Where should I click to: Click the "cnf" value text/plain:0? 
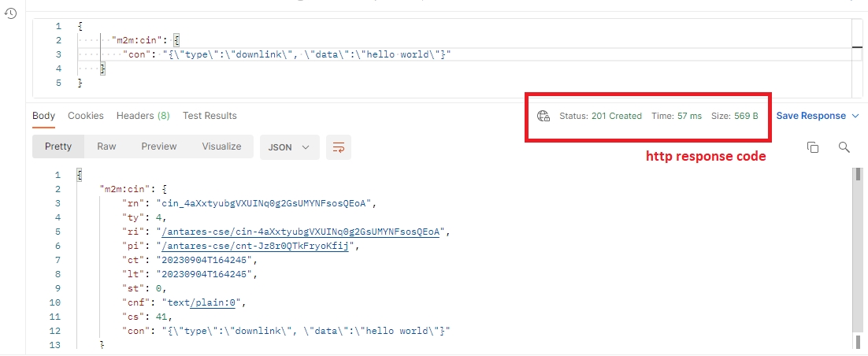point(203,303)
